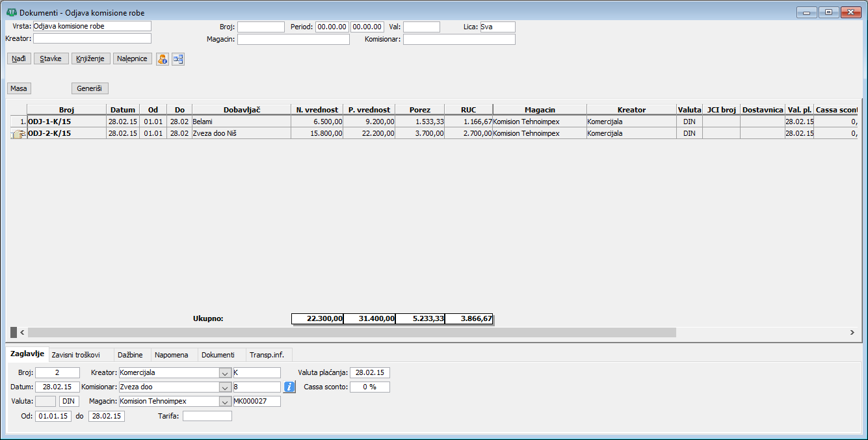Click the Broj column header

coord(66,110)
